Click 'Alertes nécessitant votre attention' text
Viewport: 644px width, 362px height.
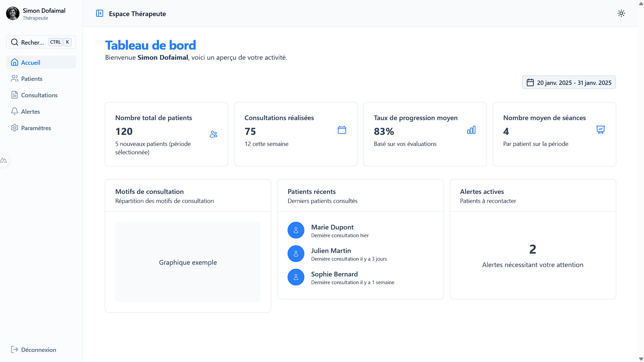533,265
